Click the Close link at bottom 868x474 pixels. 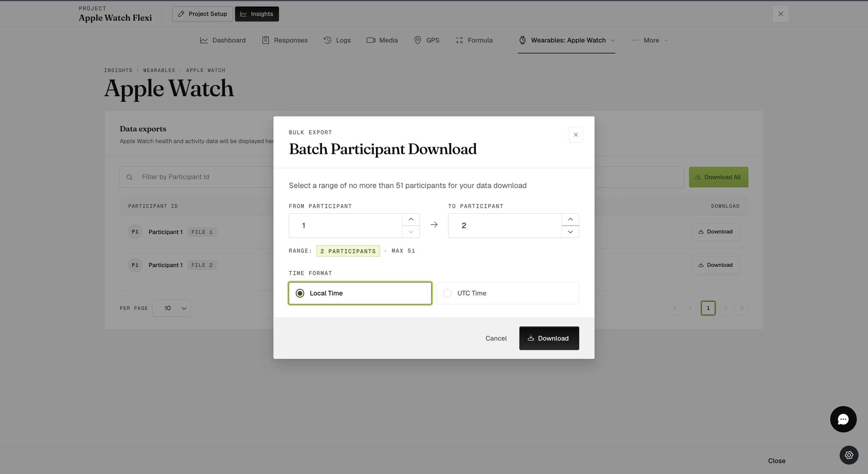776,461
